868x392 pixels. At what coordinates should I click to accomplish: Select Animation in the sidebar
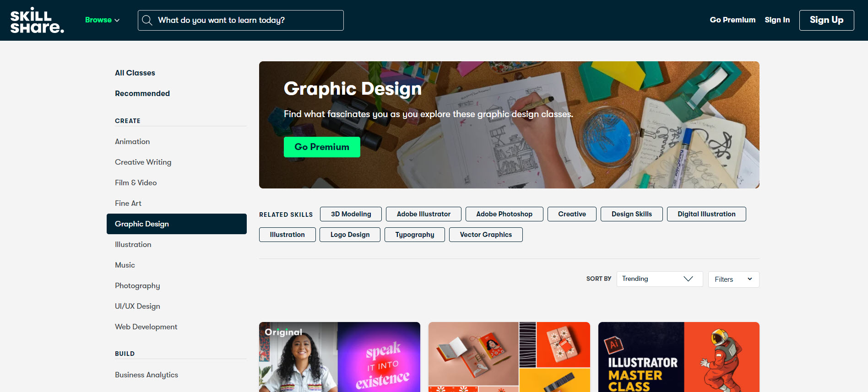132,142
